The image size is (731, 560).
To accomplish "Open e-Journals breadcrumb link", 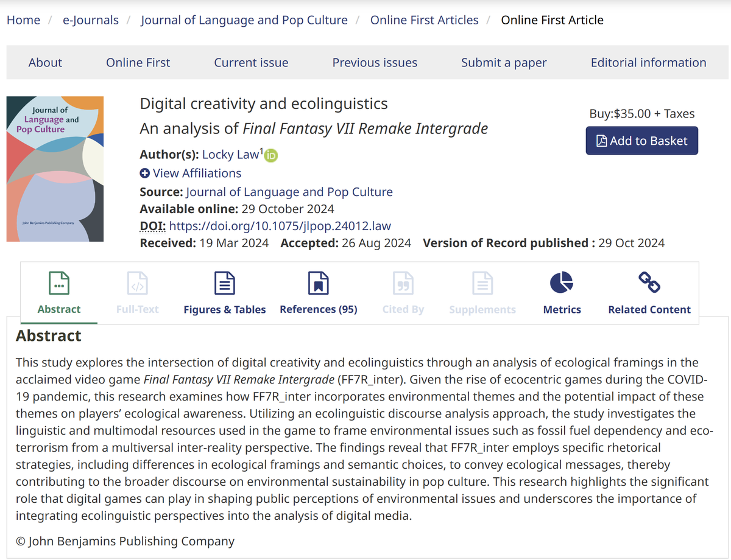I will point(90,20).
